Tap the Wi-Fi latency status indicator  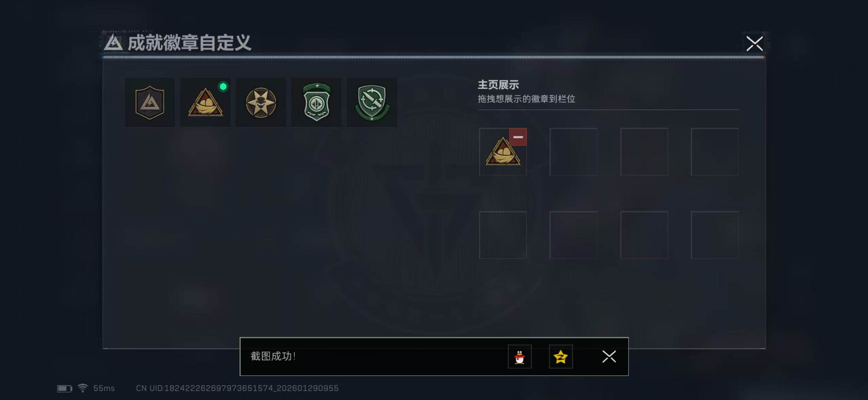(x=96, y=388)
